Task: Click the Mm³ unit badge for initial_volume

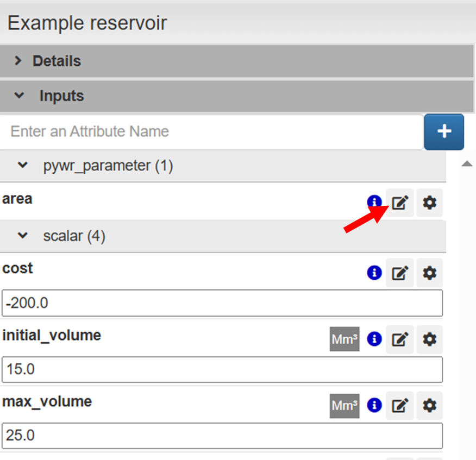Action: pyautogui.click(x=345, y=339)
